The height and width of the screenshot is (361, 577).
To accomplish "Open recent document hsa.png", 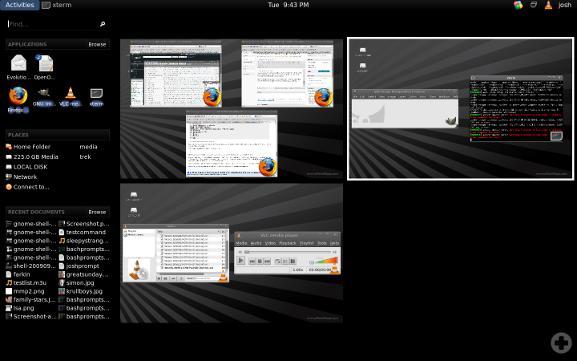I will click(20, 308).
